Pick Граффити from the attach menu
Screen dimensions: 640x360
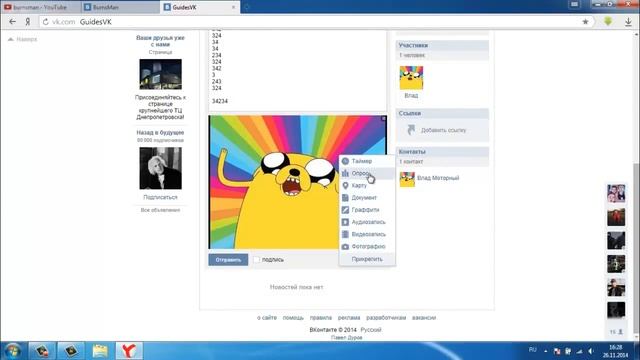[367, 210]
